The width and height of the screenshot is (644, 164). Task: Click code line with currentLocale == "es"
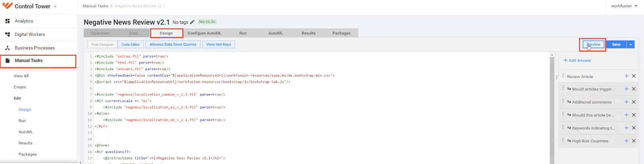tap(123, 101)
